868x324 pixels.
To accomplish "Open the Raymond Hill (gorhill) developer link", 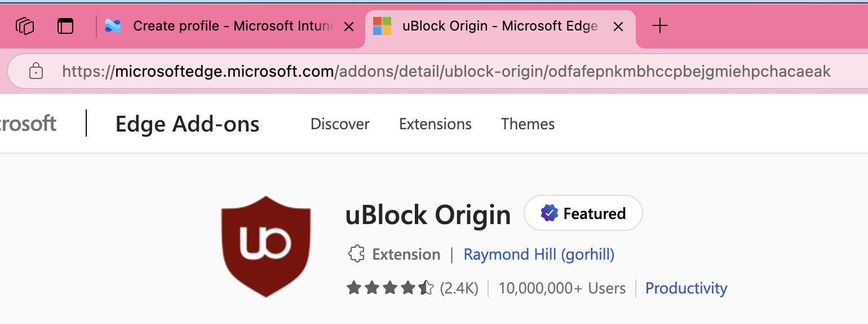I will tap(539, 255).
